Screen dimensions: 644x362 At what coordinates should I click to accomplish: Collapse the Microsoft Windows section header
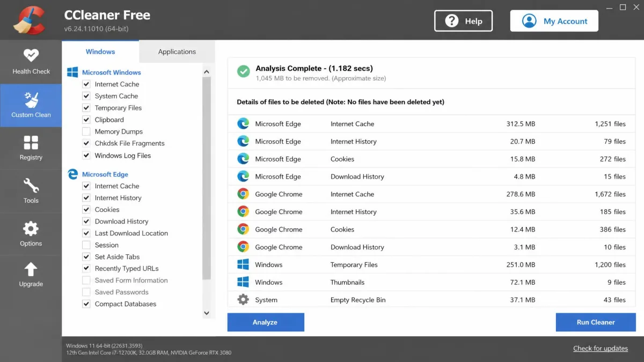(112, 72)
